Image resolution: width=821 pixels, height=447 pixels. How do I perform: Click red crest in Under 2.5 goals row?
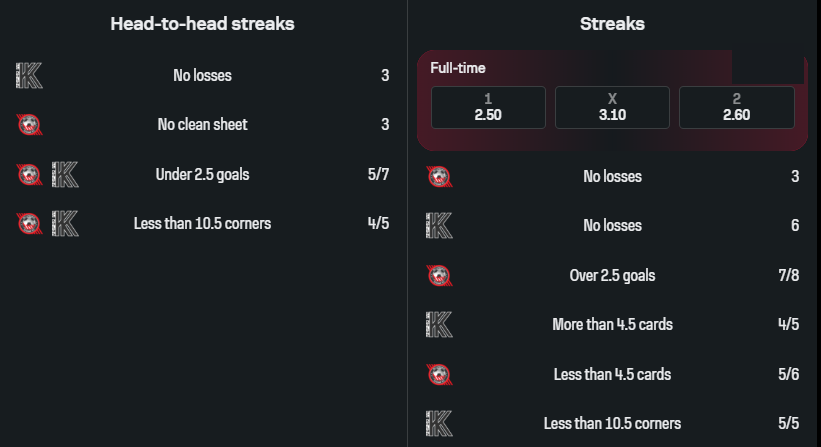pyautogui.click(x=29, y=174)
